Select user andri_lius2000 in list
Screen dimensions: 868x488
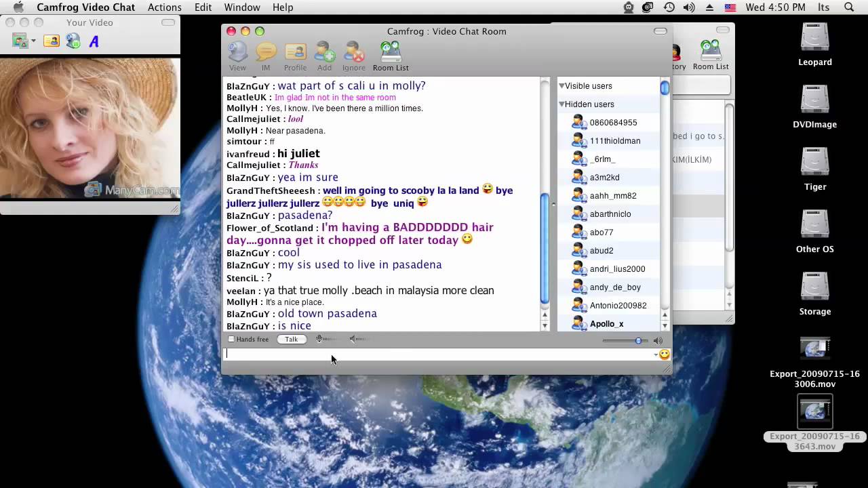coord(608,269)
